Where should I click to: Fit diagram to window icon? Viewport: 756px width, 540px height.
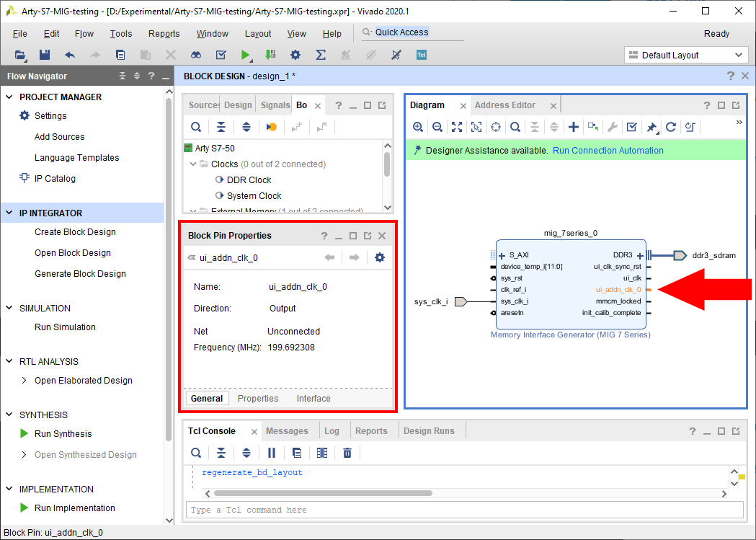tap(457, 127)
